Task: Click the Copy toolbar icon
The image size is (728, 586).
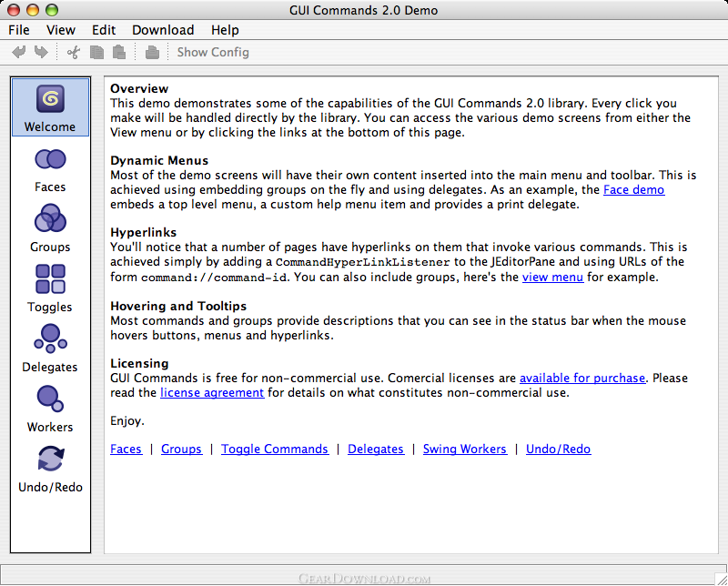Action: [96, 52]
